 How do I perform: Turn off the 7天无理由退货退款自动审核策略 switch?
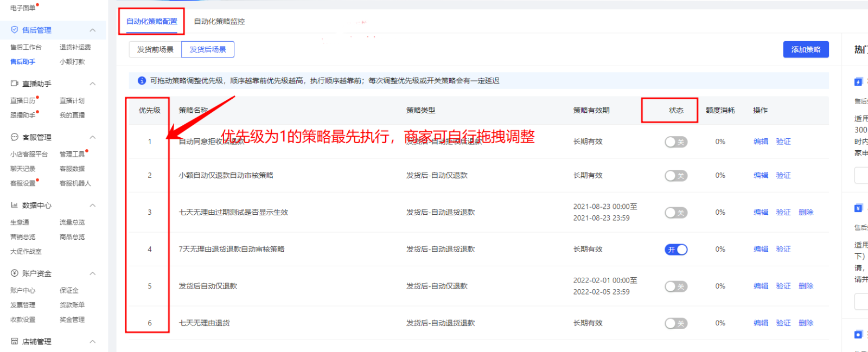pos(676,249)
